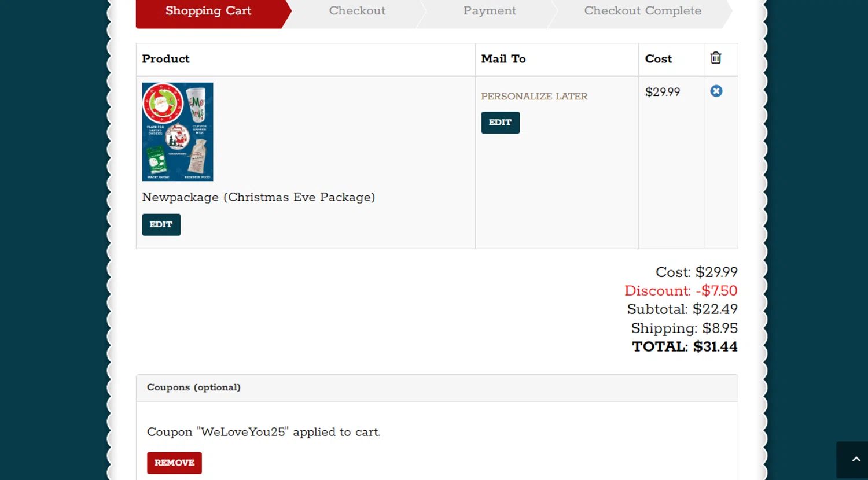Remove the WeLoveYou25 coupon
The image size is (868, 480).
174,463
